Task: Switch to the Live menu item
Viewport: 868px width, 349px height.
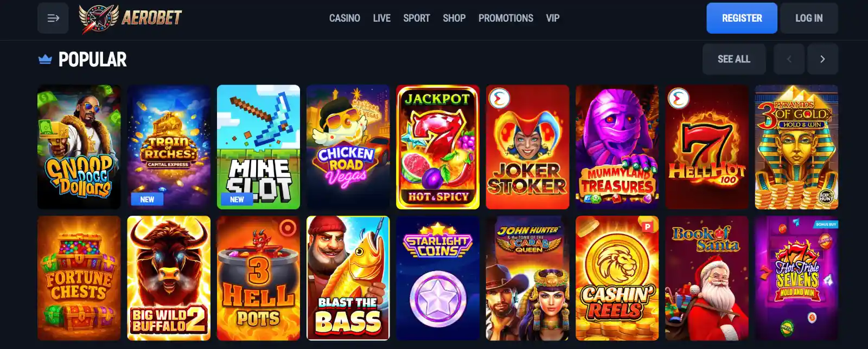Action: coord(382,18)
